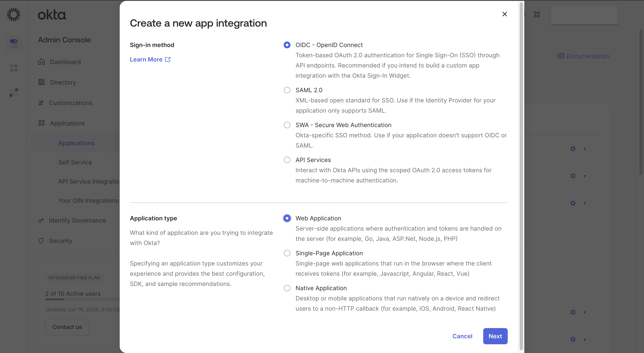Screen dimensions: 644x353
Task: Click the top-right header search field
Action: [x=584, y=15]
